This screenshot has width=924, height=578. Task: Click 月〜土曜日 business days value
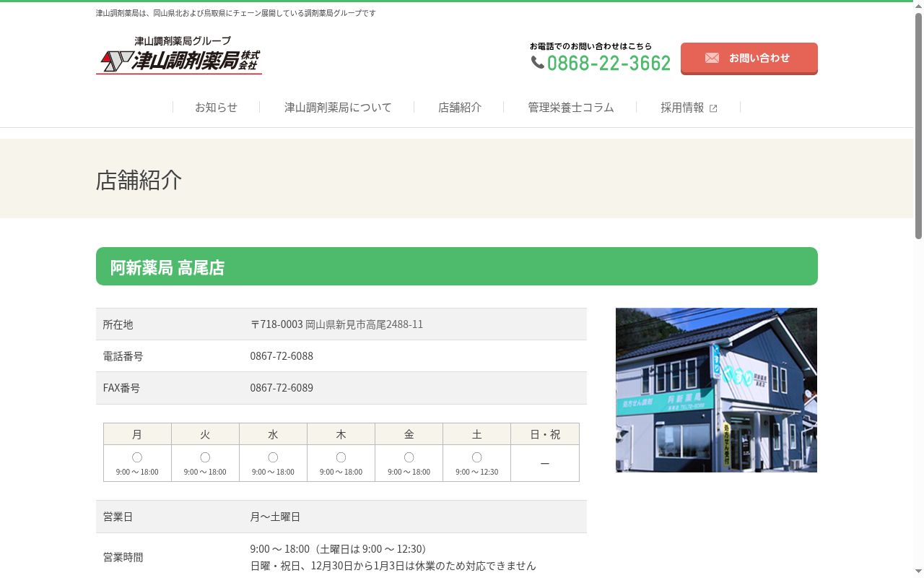[275, 517]
